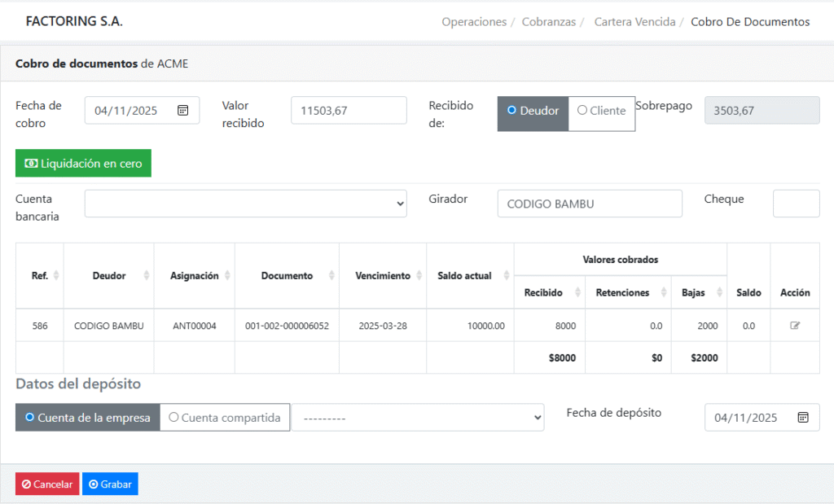The height and width of the screenshot is (504, 834).
Task: Sort by Saldo actual column icon
Action: (x=507, y=276)
